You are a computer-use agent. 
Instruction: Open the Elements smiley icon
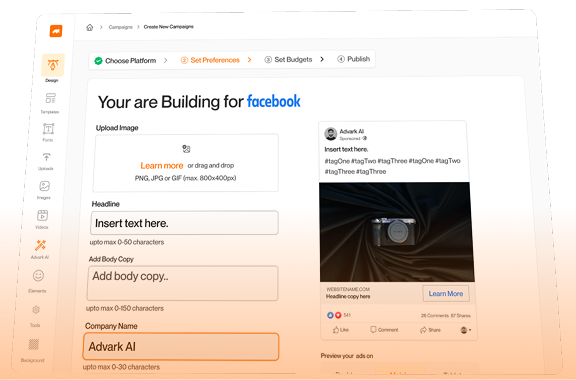point(38,276)
